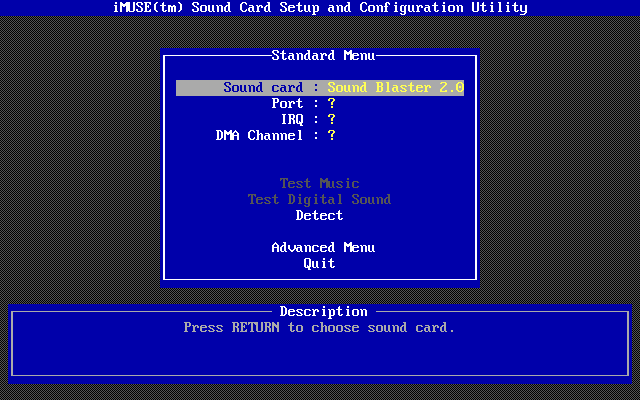Image resolution: width=640 pixels, height=400 pixels.
Task: Select the Port setting label
Action: 287,104
